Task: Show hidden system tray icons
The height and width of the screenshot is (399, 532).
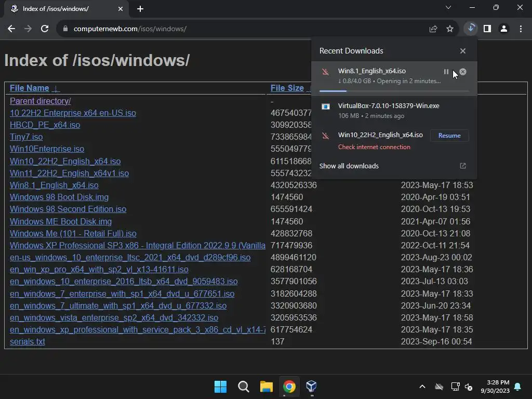Action: 422,387
